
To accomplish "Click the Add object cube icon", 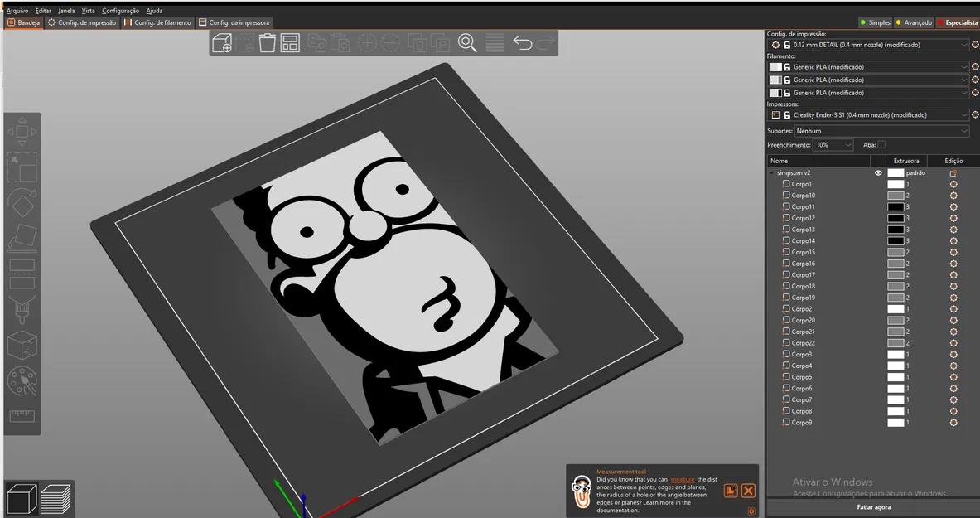I will pyautogui.click(x=223, y=43).
